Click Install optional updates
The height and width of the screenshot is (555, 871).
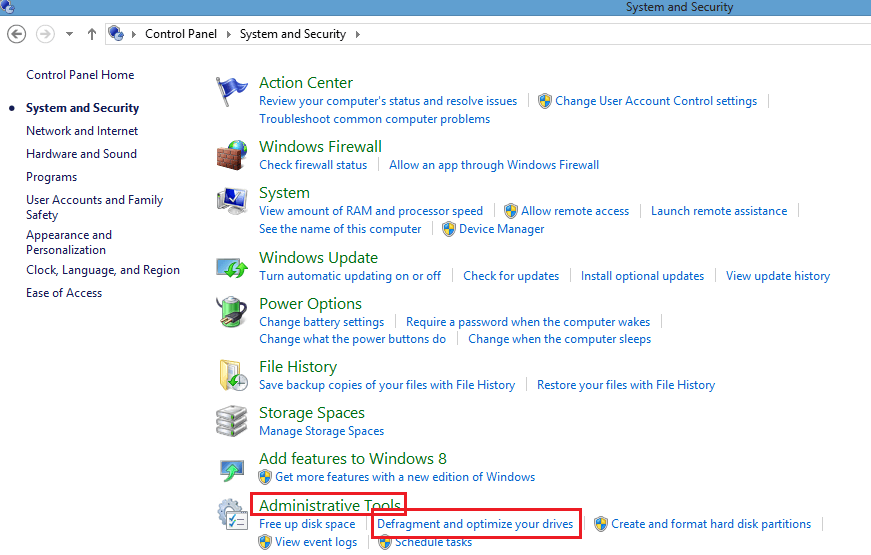point(642,276)
